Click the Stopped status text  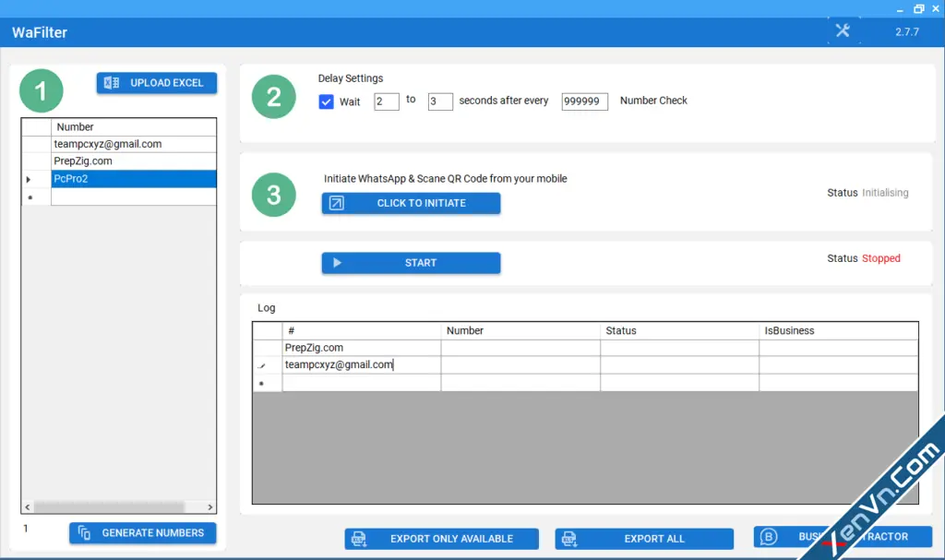point(881,258)
